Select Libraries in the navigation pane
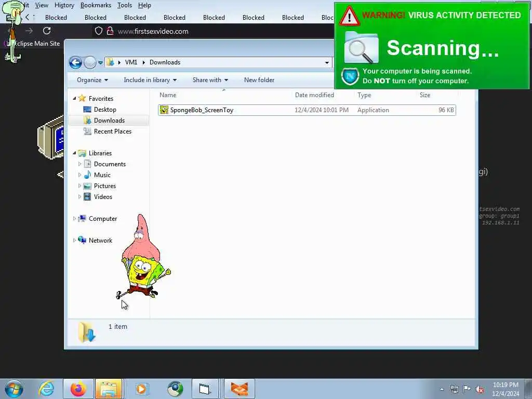Viewport: 532px width, 399px height. tap(100, 153)
